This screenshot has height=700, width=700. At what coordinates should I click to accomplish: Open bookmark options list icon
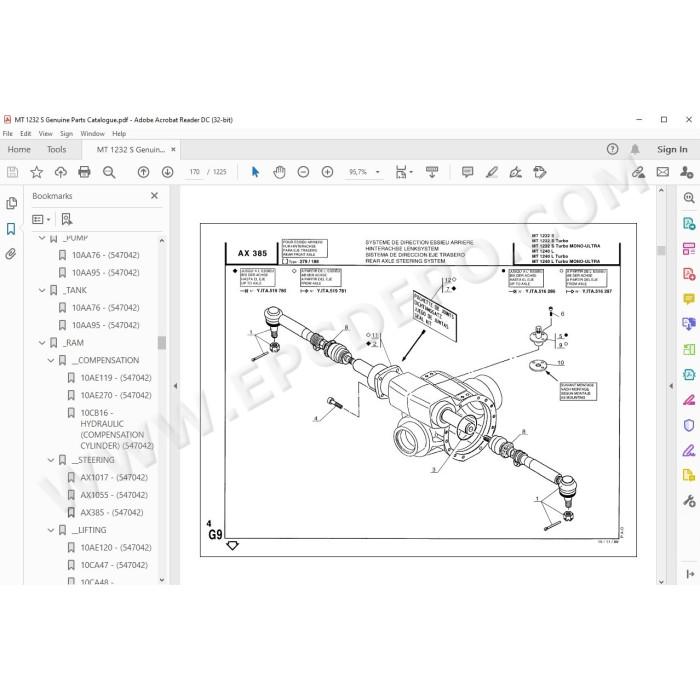pyautogui.click(x=41, y=219)
